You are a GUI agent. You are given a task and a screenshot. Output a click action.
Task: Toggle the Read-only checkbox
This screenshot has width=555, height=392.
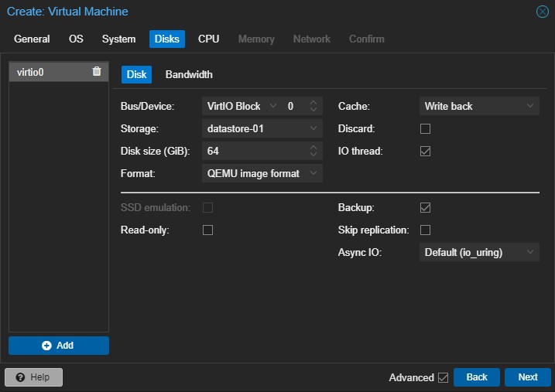[x=207, y=230]
